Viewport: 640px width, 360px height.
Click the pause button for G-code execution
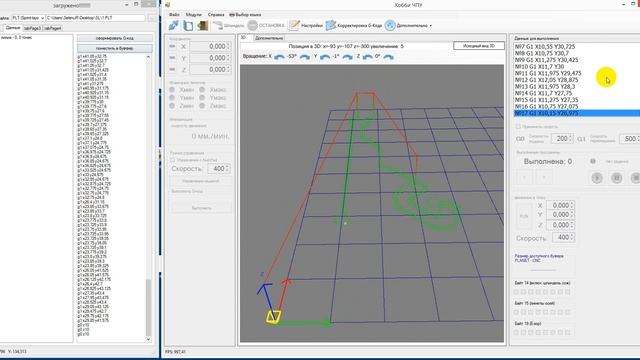(617, 178)
